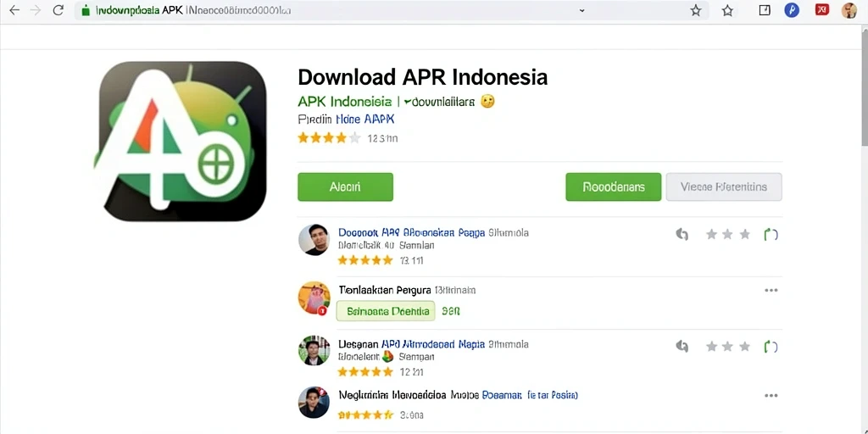
Task: Open fourth reviewer's avatar at the bottom
Action: (x=314, y=402)
